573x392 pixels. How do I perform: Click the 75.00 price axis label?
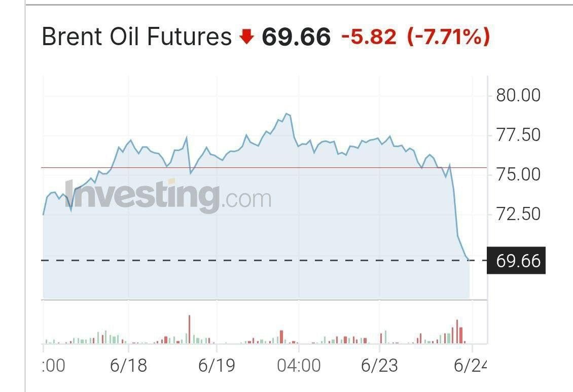tap(518, 174)
